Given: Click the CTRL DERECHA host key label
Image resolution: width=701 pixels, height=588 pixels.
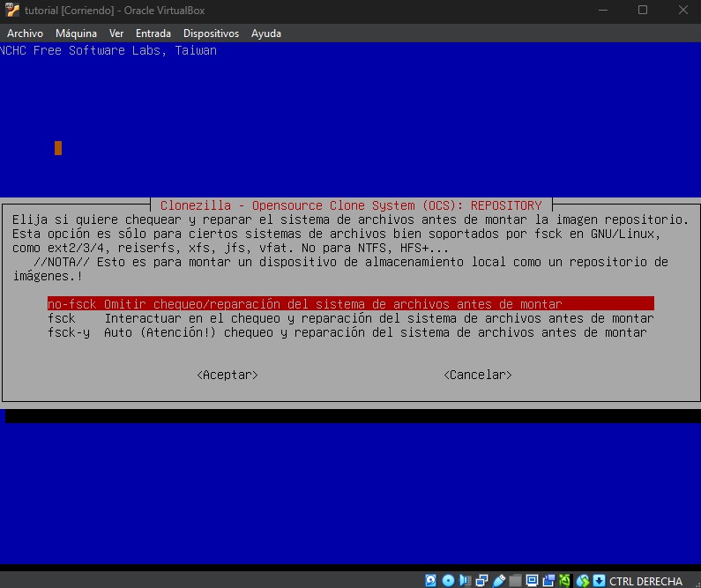Looking at the screenshot, I should click(645, 581).
